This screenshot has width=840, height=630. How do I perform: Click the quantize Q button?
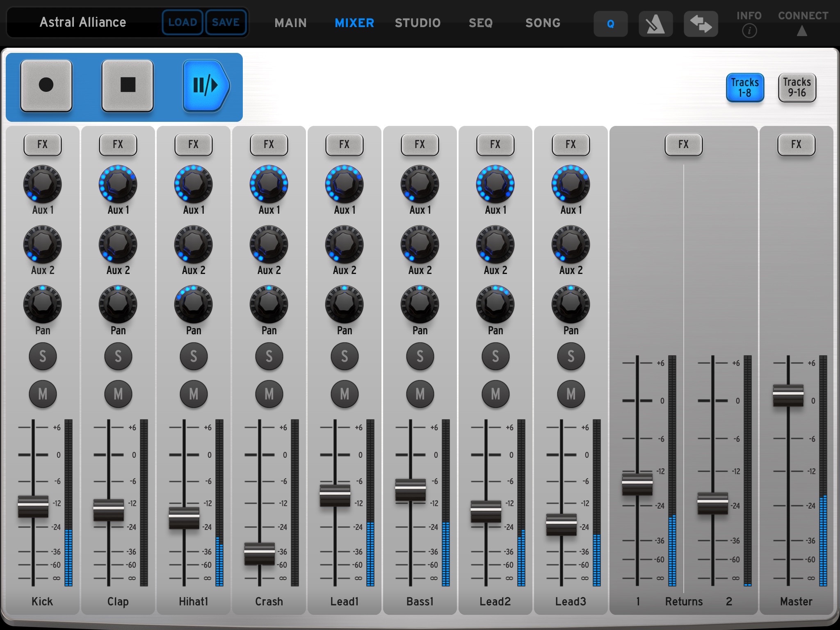coord(610,23)
